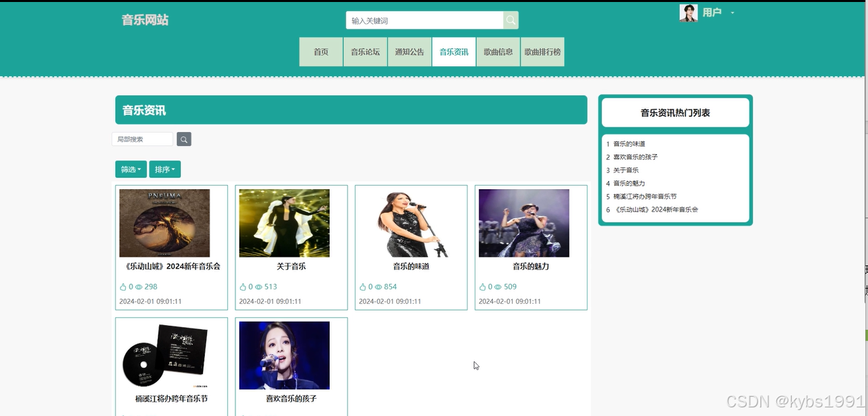The height and width of the screenshot is (416, 868).
Task: Click the card title 楠溪江将办跨年音乐节
Action: click(x=172, y=399)
